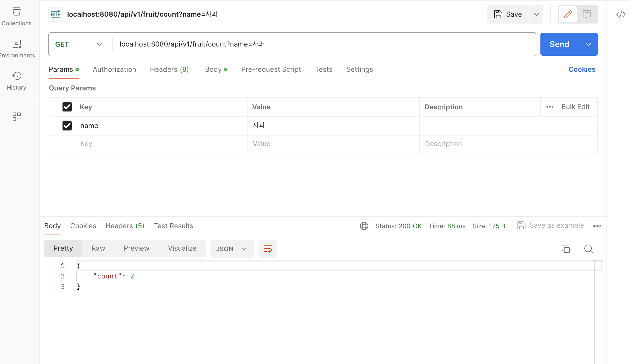Open the Cookies link
The width and height of the screenshot is (630, 364).
(x=582, y=69)
